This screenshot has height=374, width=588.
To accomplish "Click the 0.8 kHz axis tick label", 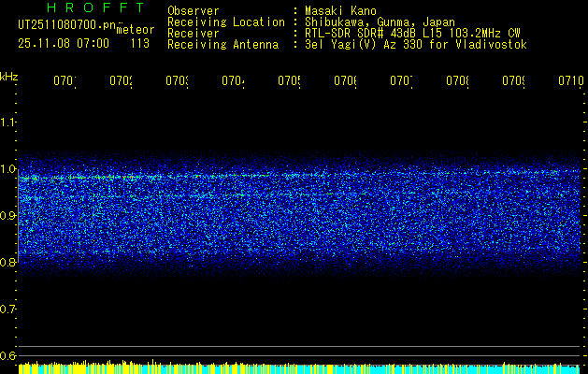I will coord(7,262).
